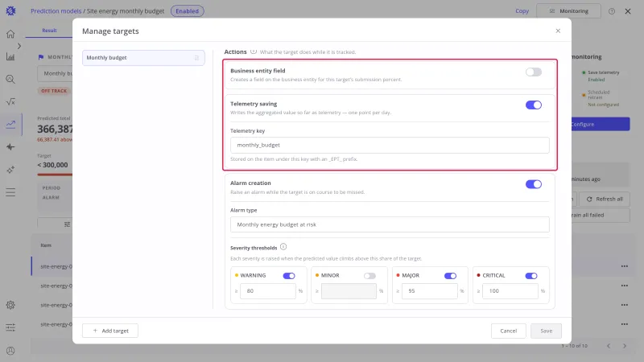
Task: Switch to the Result tab
Action: [x=49, y=31]
